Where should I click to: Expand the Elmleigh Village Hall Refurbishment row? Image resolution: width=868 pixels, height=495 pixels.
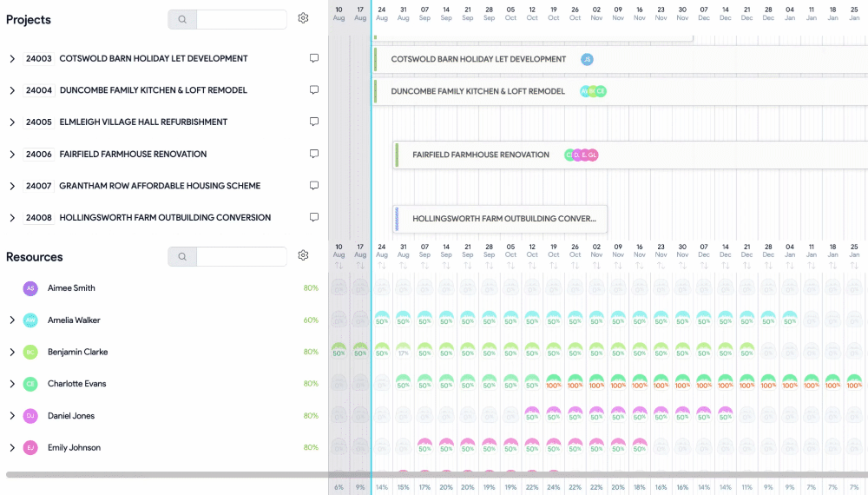[x=12, y=122]
